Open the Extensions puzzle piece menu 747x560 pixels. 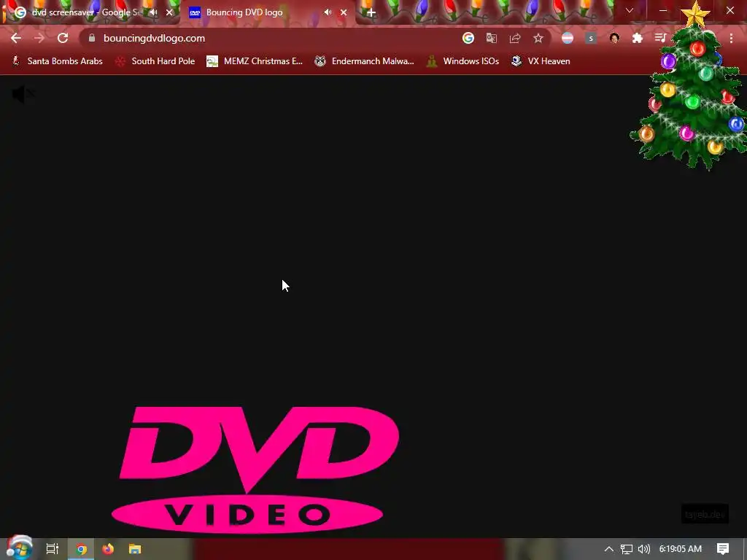[x=638, y=38]
